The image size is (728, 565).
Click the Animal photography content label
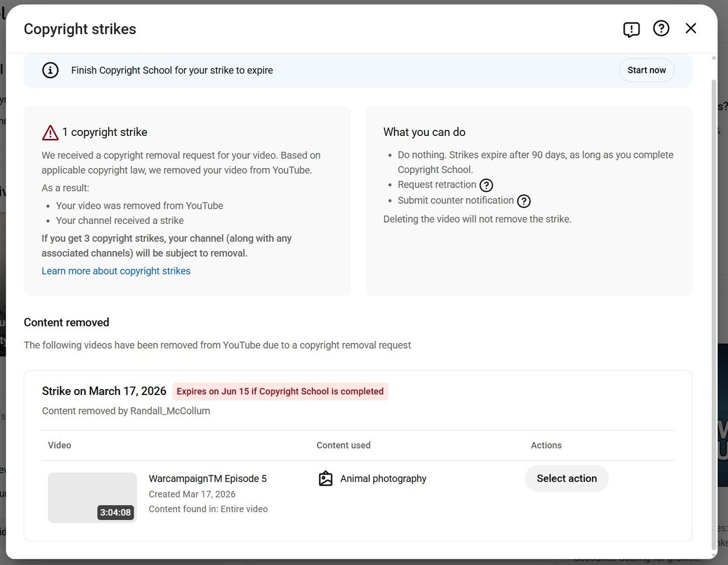383,479
